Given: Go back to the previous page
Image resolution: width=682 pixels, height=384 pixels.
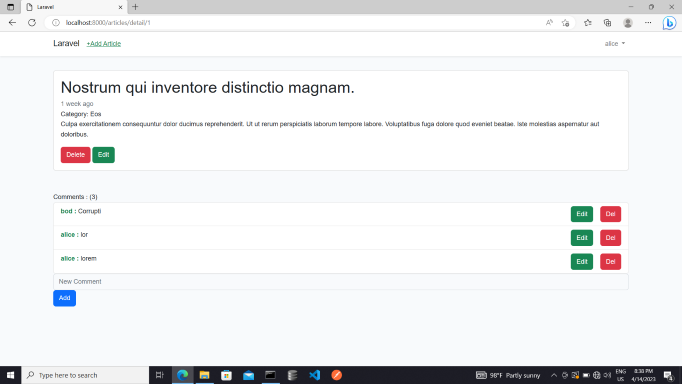Looking at the screenshot, I should coord(12,23).
